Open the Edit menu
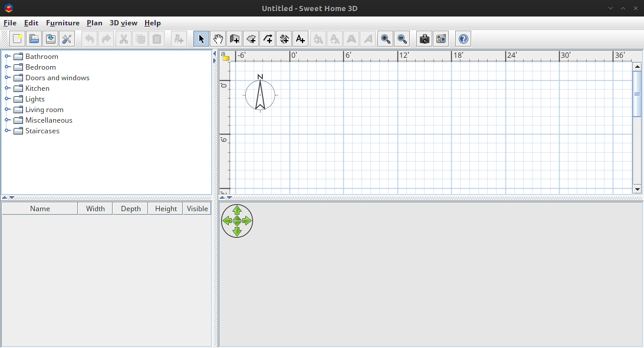The height and width of the screenshot is (348, 644). [31, 23]
